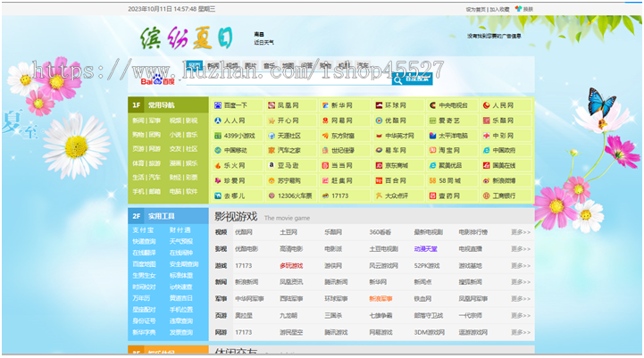This screenshot has width=644, height=358.
Task: Click the 近日天气 weather text
Action: pos(263,42)
